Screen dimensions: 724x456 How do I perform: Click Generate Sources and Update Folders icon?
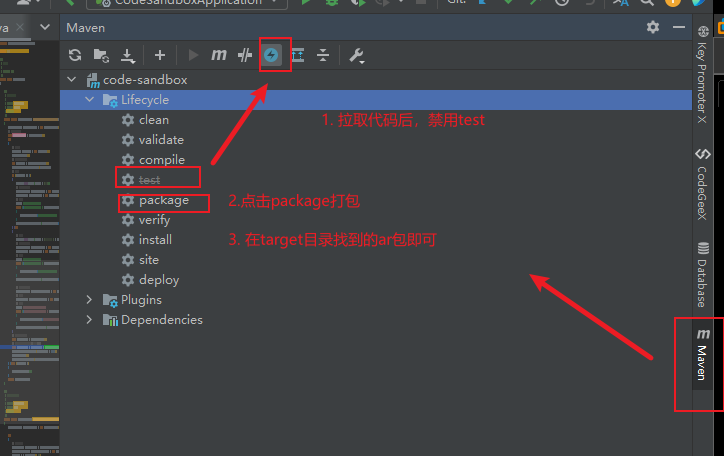point(101,56)
